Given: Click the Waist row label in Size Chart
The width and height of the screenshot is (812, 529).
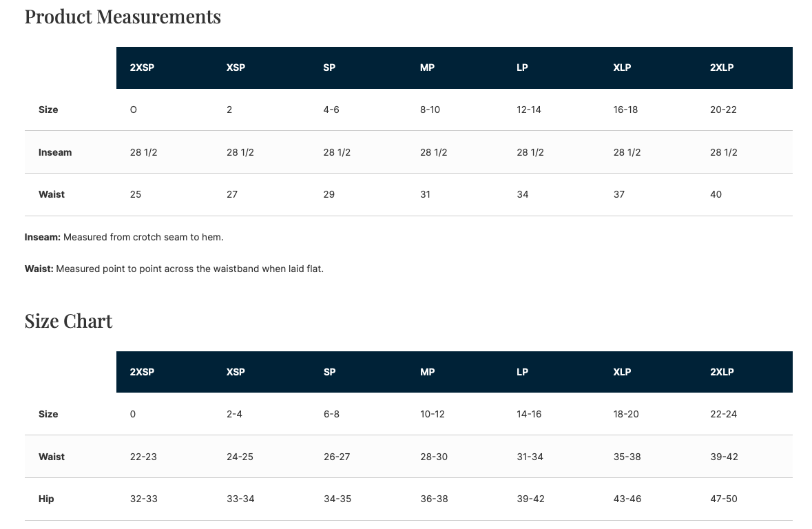Looking at the screenshot, I should pos(52,457).
